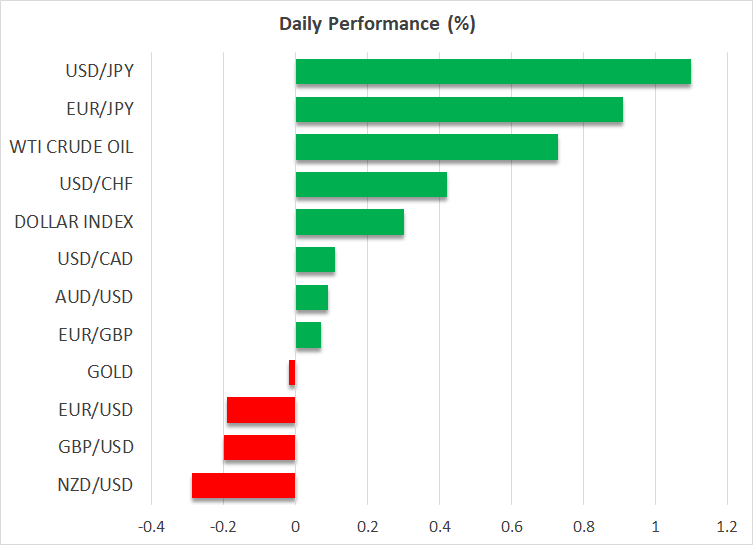This screenshot has width=753, height=545.
Task: Click the Daily Performance (%) chart title
Action: (376, 24)
